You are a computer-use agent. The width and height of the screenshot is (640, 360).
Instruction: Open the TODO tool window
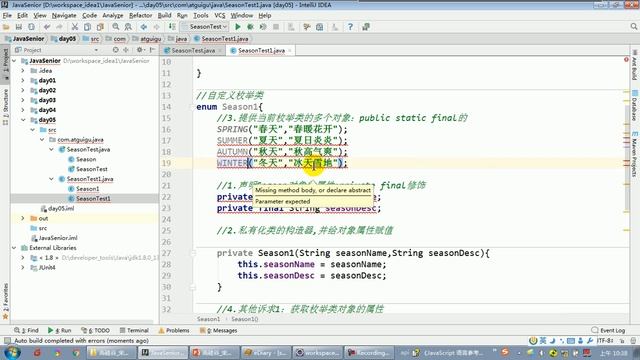[x=96, y=330]
